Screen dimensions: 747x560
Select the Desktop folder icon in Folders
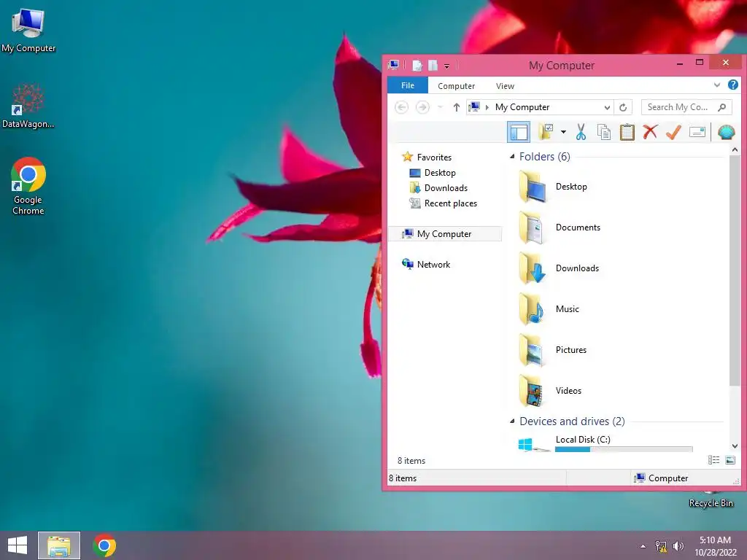coord(532,187)
